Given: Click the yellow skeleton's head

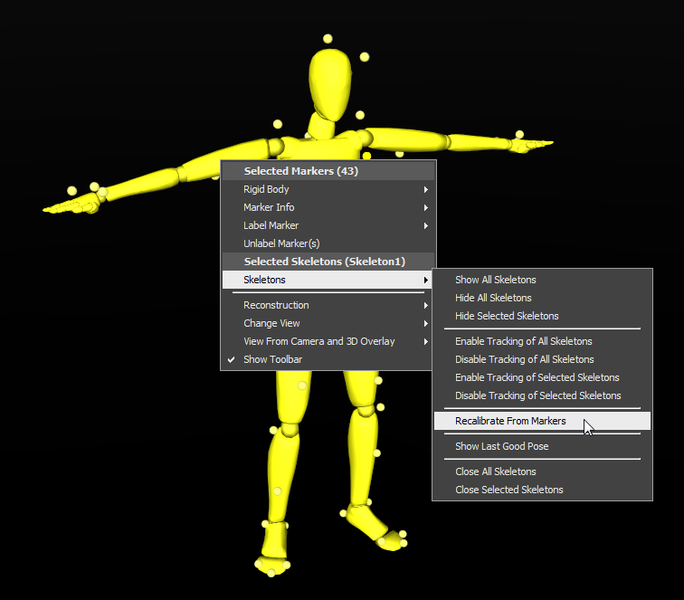Looking at the screenshot, I should coord(329,78).
